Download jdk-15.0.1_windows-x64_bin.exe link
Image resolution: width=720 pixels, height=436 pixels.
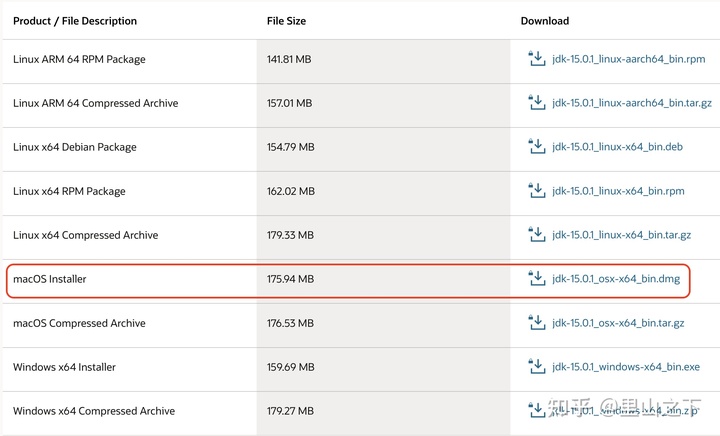tap(626, 367)
